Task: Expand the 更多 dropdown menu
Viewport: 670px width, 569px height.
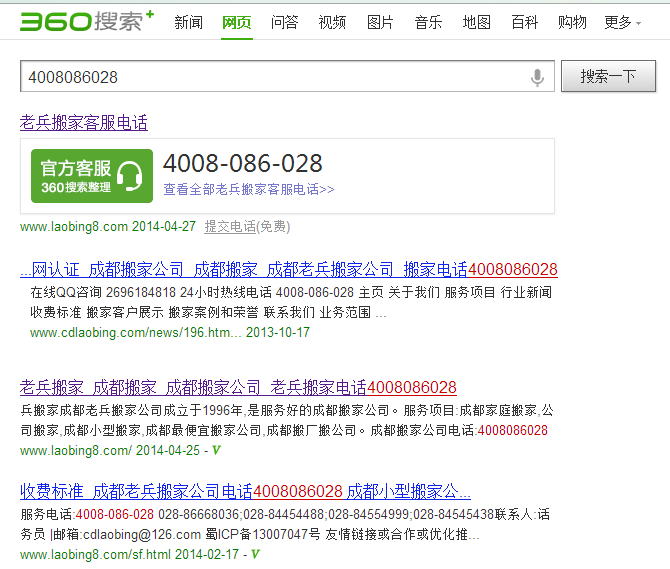Action: [x=623, y=22]
